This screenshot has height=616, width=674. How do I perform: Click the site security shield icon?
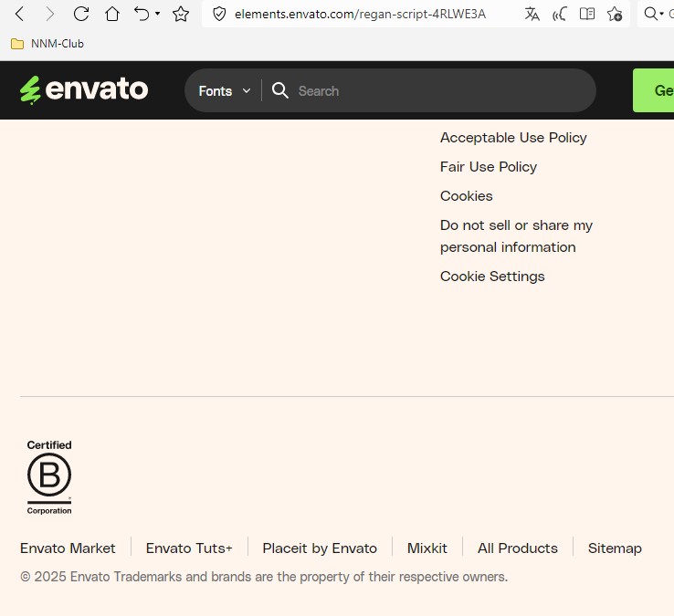coord(219,14)
